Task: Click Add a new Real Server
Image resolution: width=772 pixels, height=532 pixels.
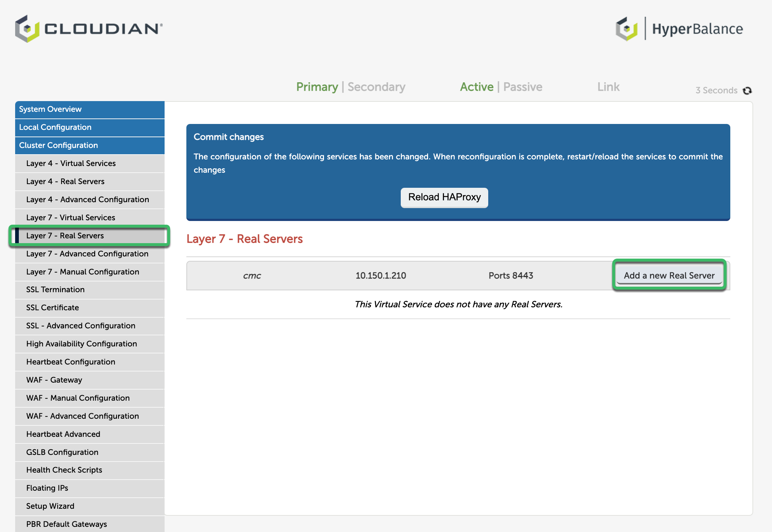Action: pos(669,275)
